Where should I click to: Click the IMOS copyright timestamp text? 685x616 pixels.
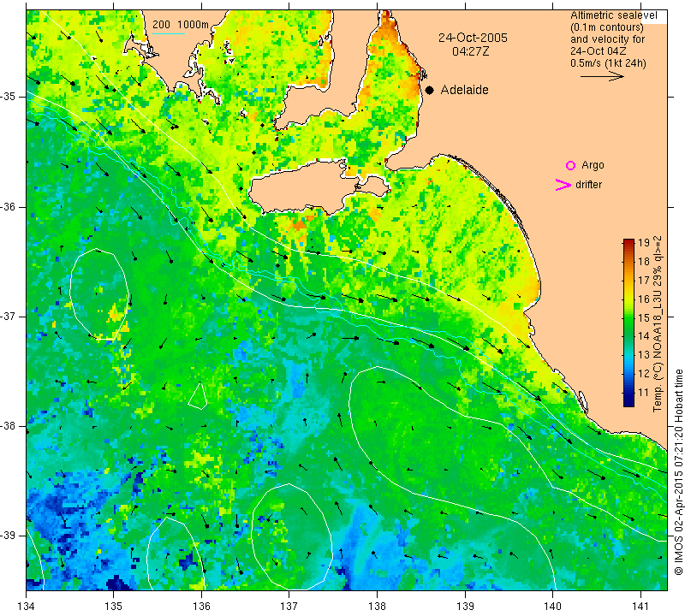click(678, 471)
